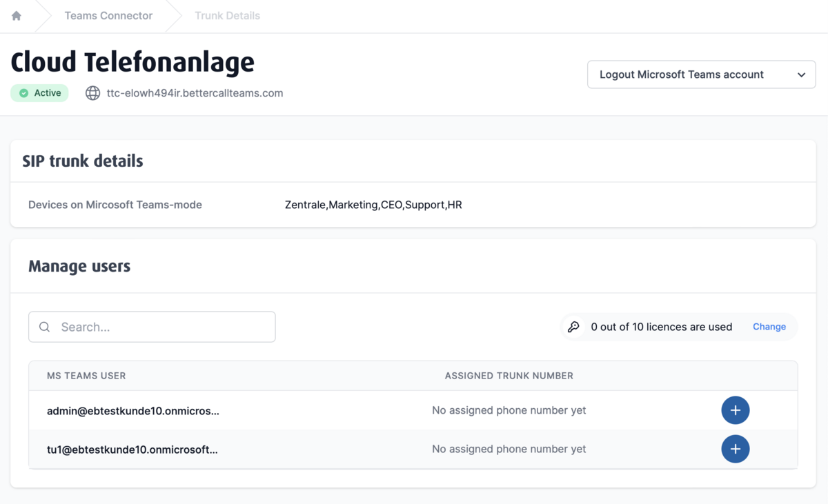Click the licences used counter text
Image resolution: width=828 pixels, height=504 pixels.
(661, 327)
